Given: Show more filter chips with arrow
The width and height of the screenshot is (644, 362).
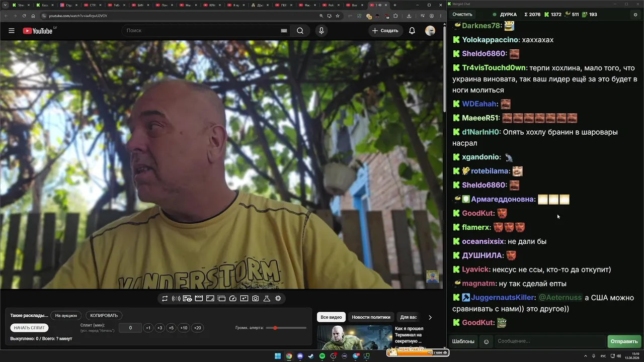Looking at the screenshot, I should pyautogui.click(x=430, y=317).
